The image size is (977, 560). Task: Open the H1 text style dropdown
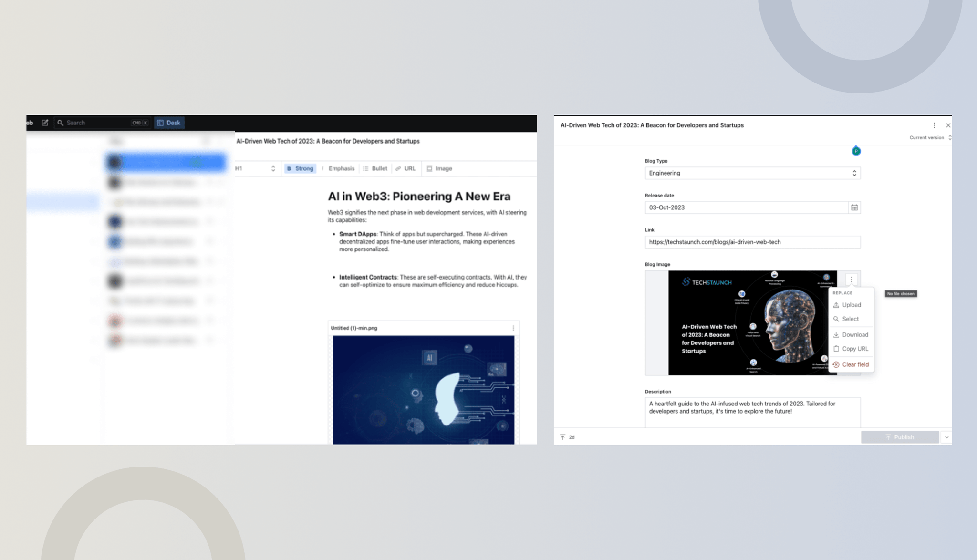(255, 168)
